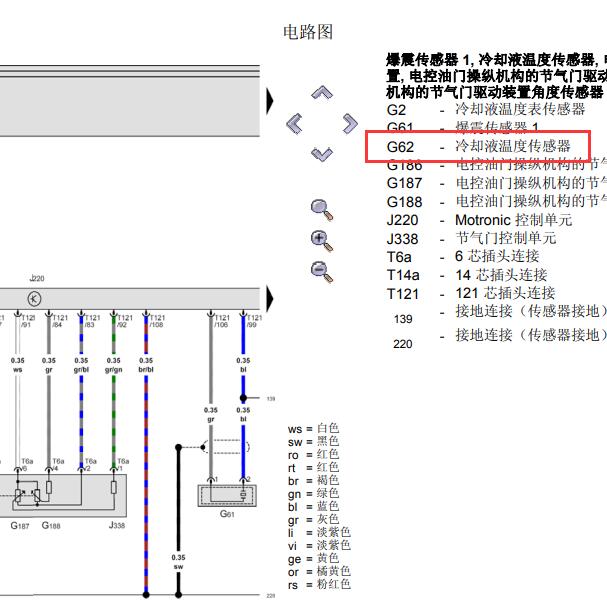Screen dimensions: 607x604
Task: Select the G2 冷却液温度表传感器 legend row
Action: [x=486, y=110]
